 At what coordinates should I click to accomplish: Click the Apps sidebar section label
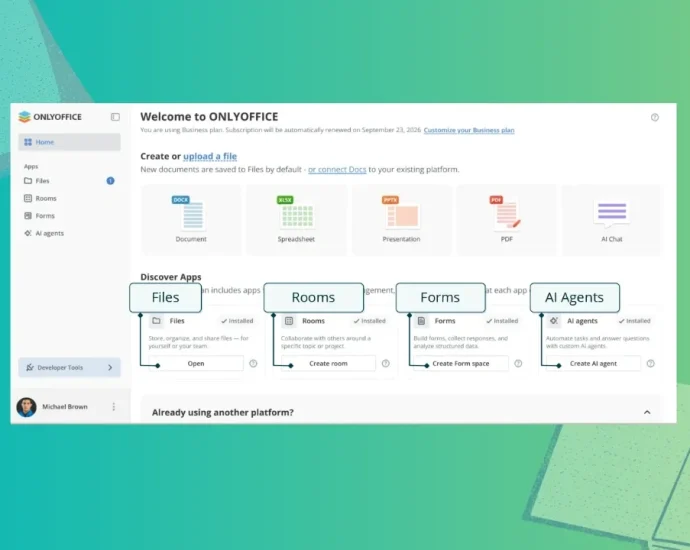click(x=31, y=166)
